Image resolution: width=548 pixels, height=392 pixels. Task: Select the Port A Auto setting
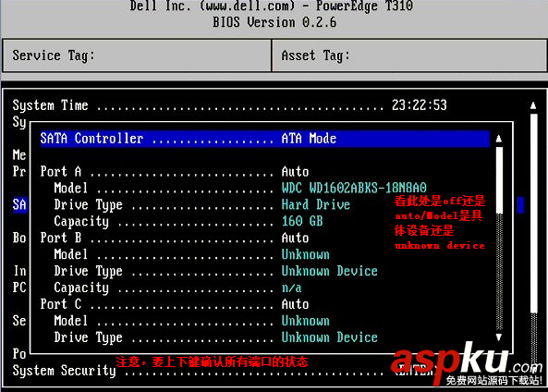295,172
